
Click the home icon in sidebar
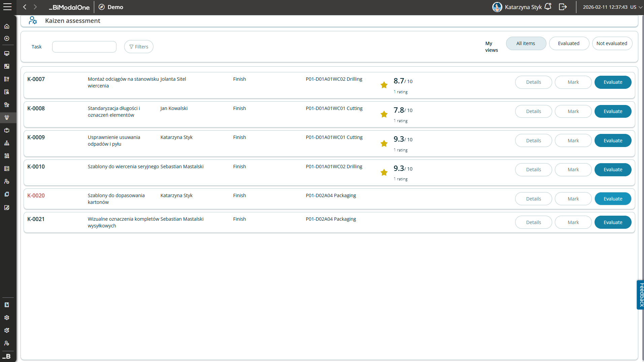tap(7, 26)
